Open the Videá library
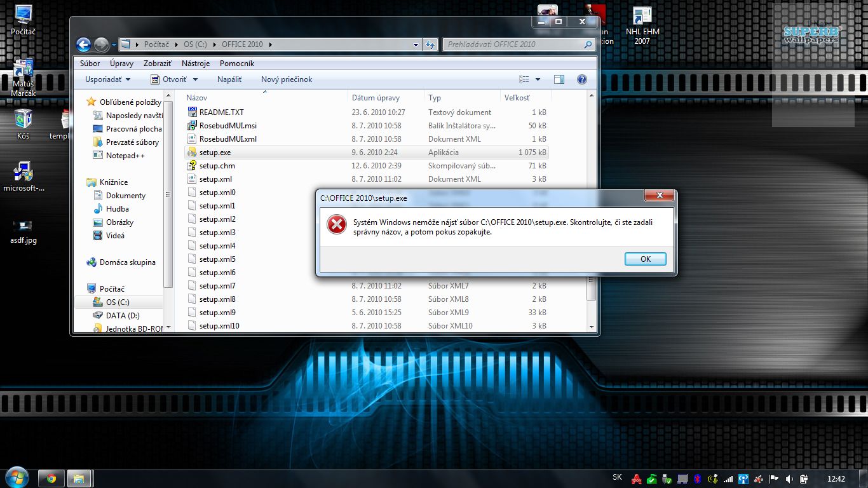This screenshot has height=488, width=868. pos(115,236)
